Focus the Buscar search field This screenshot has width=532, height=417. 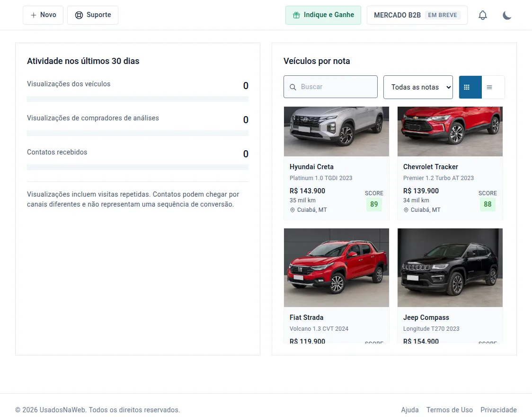pyautogui.click(x=330, y=87)
